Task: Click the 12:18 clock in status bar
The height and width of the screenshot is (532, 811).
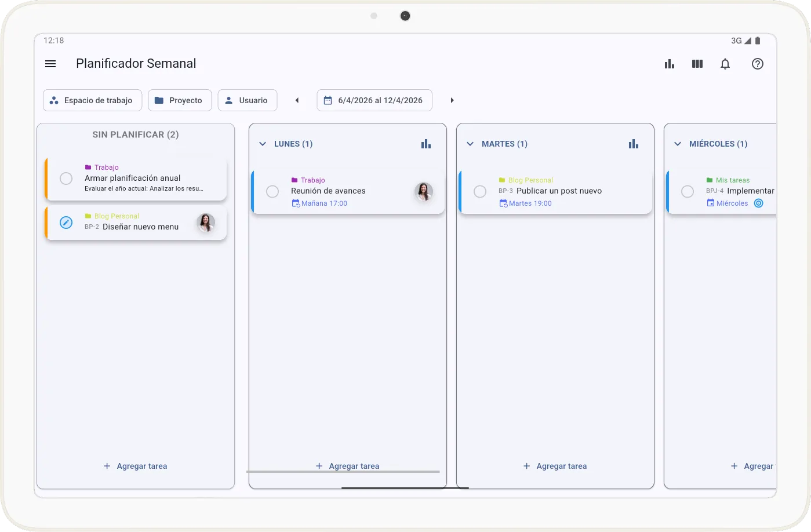Action: point(54,41)
